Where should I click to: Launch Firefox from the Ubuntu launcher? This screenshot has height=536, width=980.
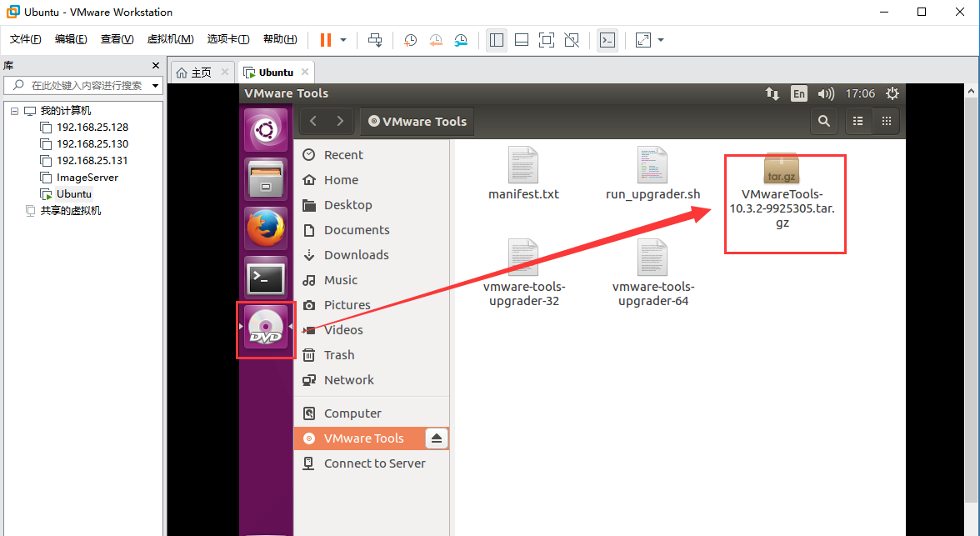point(266,228)
